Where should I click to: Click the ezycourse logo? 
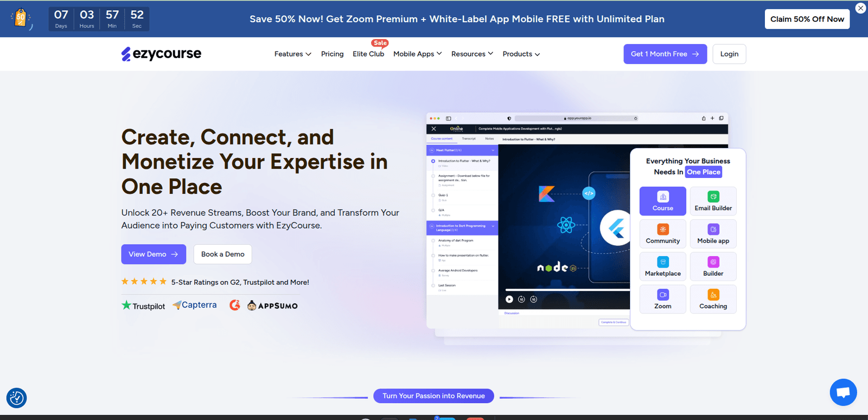pyautogui.click(x=161, y=54)
